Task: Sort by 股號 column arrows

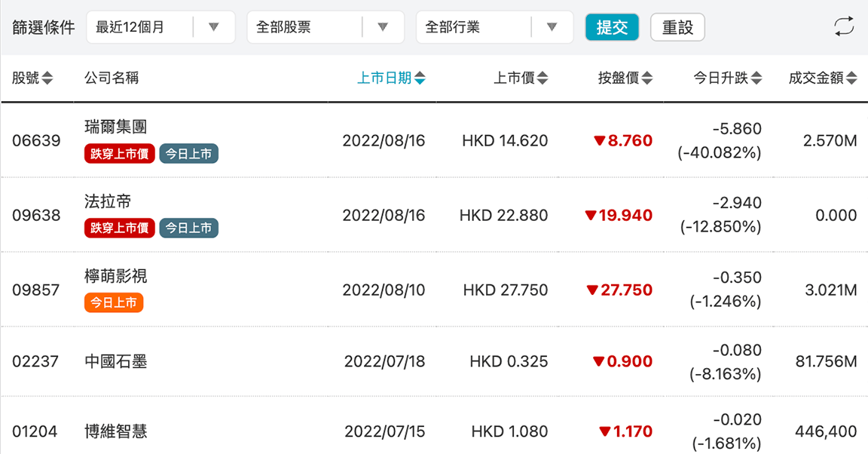Action: point(47,78)
